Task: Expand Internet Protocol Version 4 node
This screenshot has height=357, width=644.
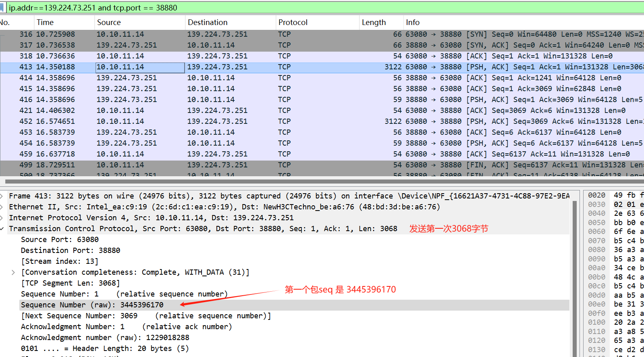Action: (x=2, y=218)
